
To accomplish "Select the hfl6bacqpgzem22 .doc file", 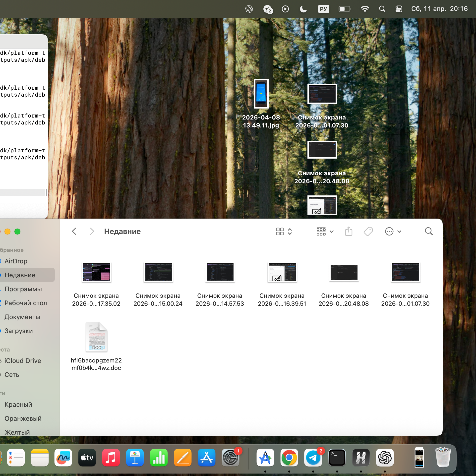I will tap(96, 337).
